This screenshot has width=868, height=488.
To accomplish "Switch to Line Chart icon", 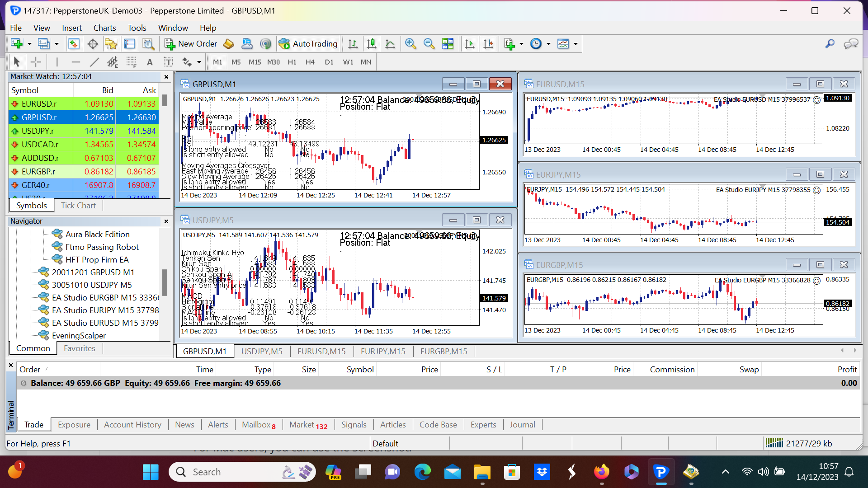I will point(390,44).
